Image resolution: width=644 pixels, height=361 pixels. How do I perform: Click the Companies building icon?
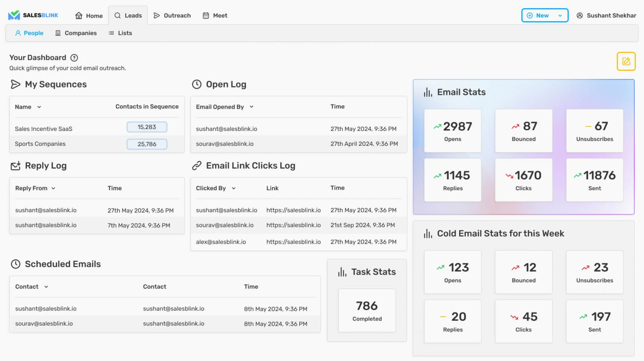pos(58,33)
